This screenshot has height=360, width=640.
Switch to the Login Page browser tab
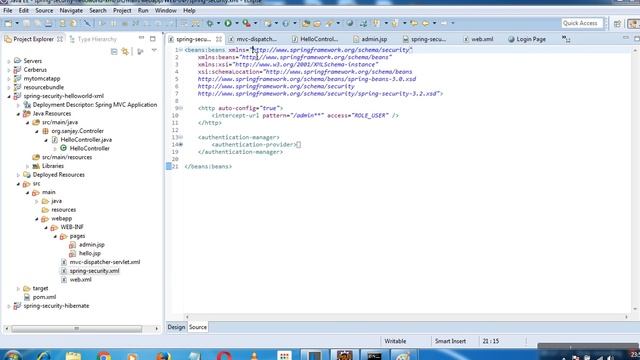coord(527,39)
